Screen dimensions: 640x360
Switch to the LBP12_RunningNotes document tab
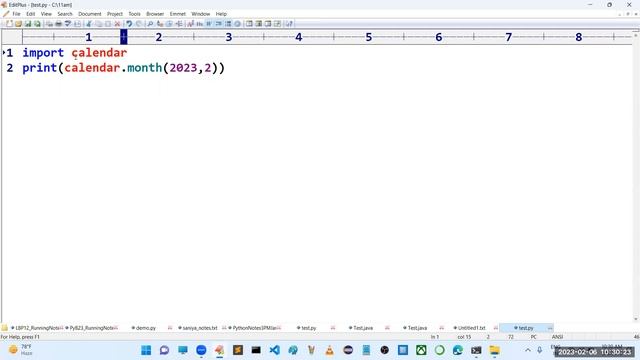point(37,328)
